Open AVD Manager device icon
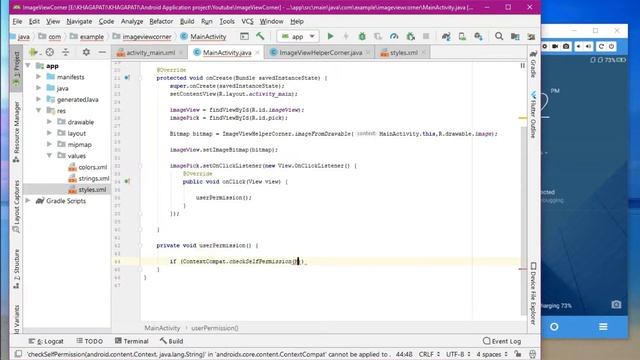640x360 pixels. (462, 36)
